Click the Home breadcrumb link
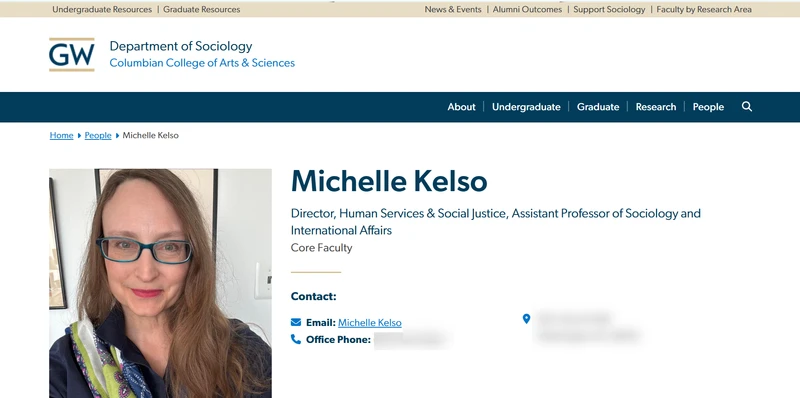 click(61, 135)
